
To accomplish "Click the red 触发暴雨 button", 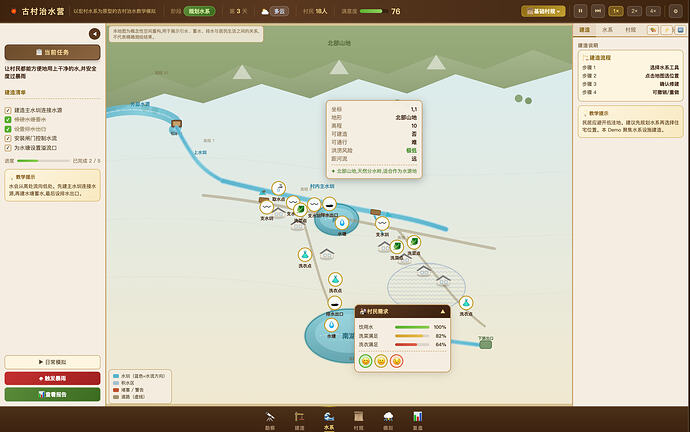I will pos(52,378).
